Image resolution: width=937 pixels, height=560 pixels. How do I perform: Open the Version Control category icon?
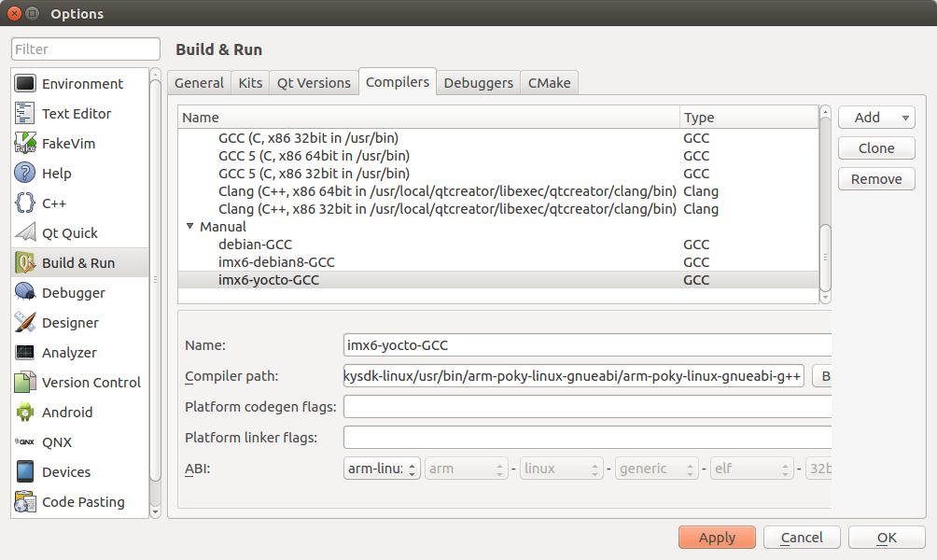[x=26, y=383]
